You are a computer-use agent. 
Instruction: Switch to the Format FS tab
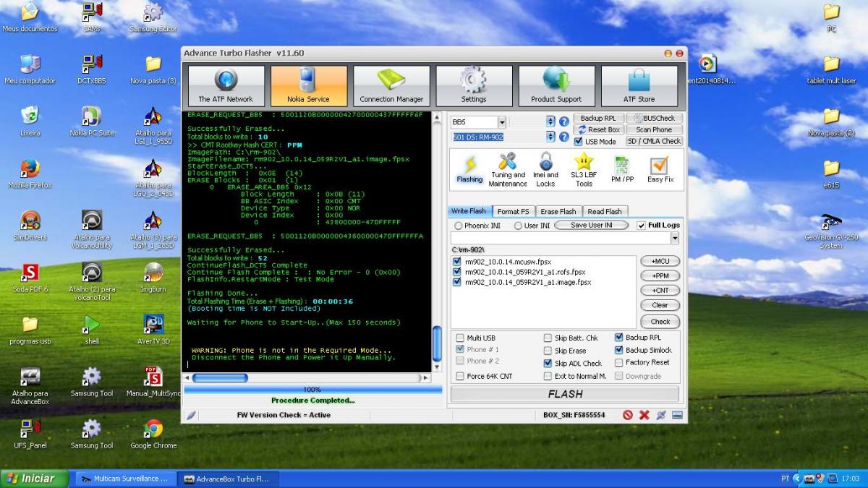click(x=513, y=211)
